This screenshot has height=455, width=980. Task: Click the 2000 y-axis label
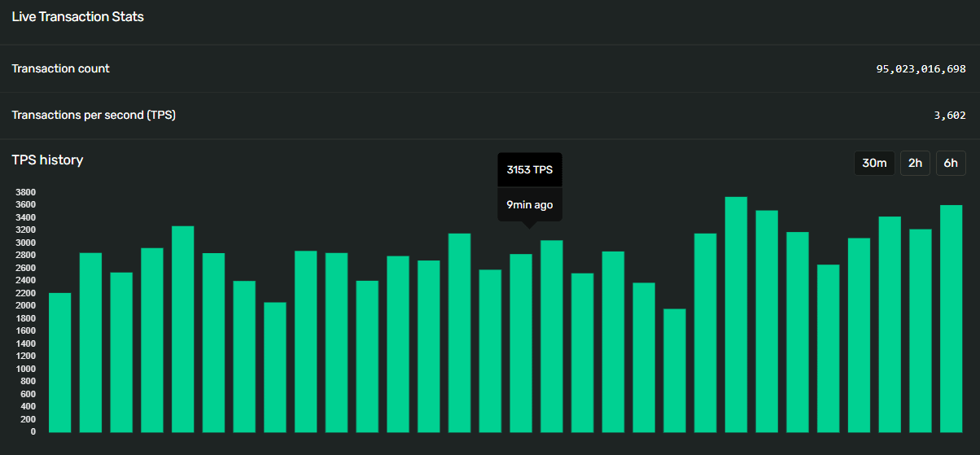(x=25, y=305)
